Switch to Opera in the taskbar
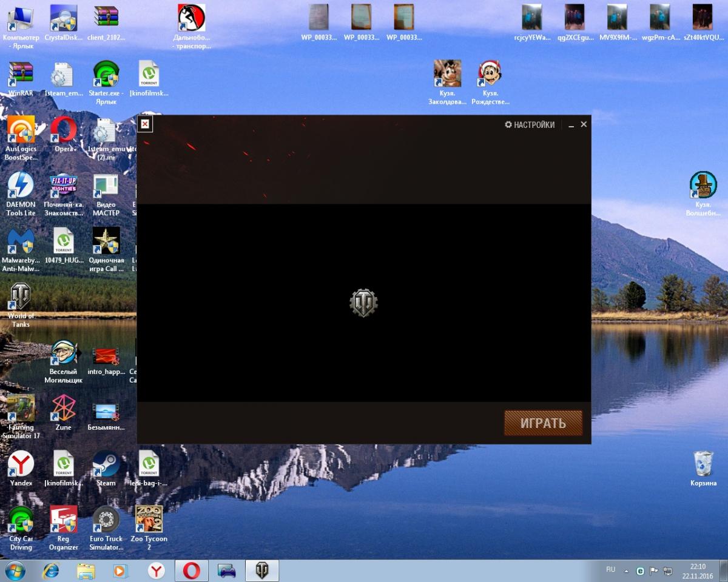This screenshot has height=582, width=728. pos(192,570)
